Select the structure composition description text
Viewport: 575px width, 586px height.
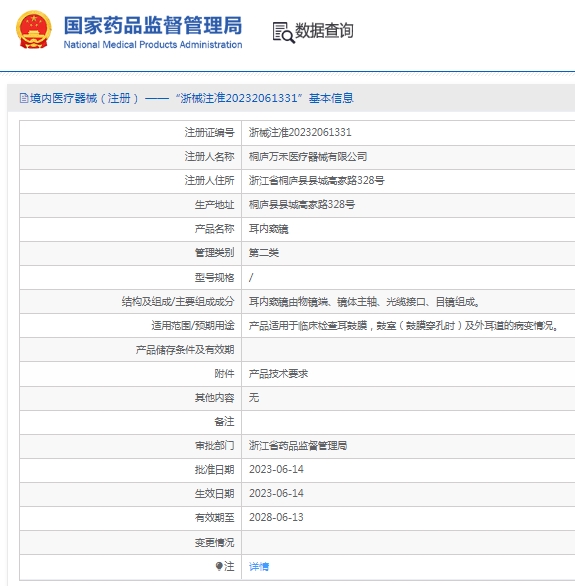(x=364, y=301)
